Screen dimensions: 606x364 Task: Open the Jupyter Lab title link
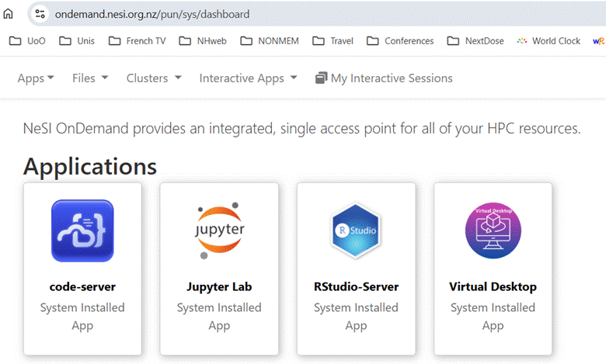pos(219,287)
